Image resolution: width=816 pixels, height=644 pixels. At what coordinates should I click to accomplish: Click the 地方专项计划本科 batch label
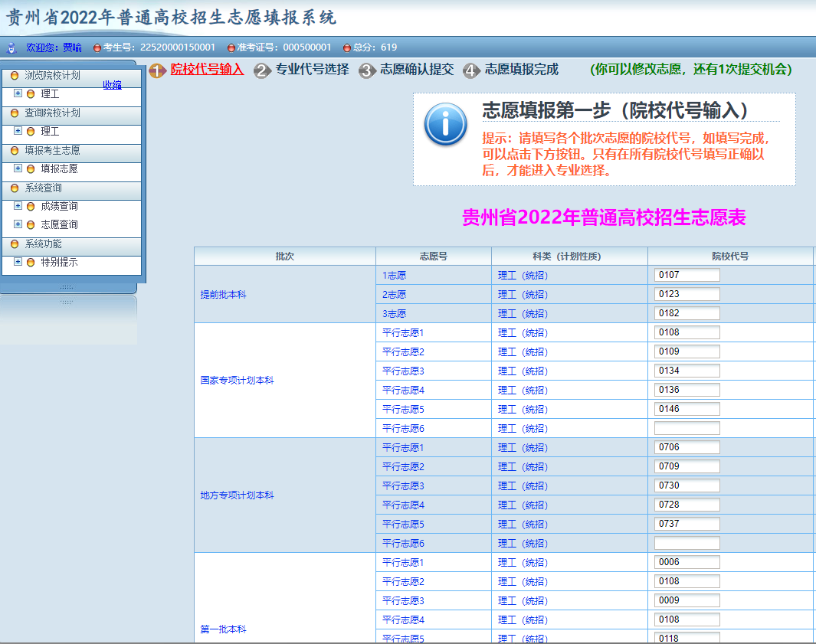(x=238, y=495)
